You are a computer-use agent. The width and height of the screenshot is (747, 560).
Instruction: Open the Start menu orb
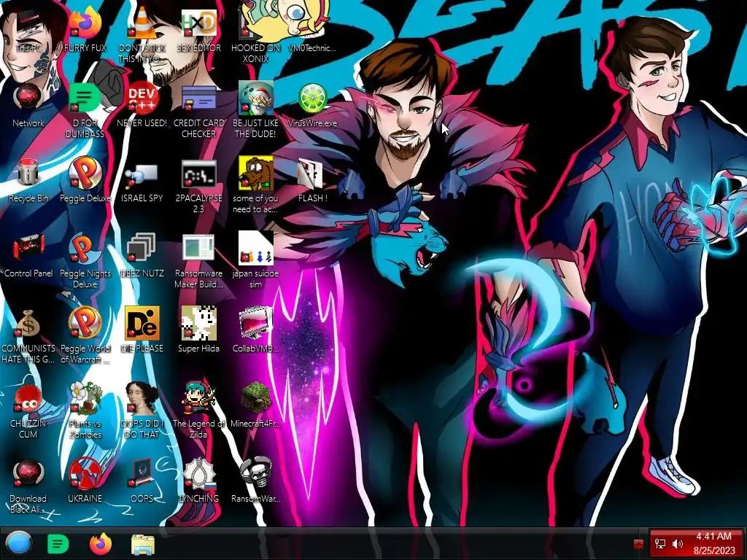tap(18, 543)
